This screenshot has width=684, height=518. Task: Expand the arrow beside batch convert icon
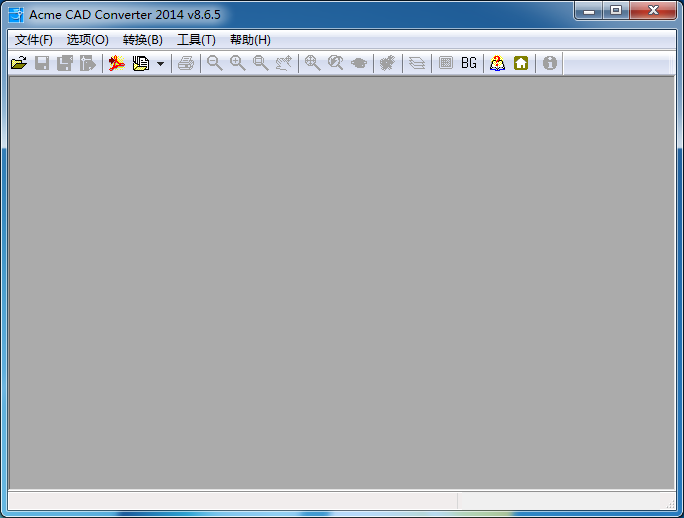click(x=160, y=64)
